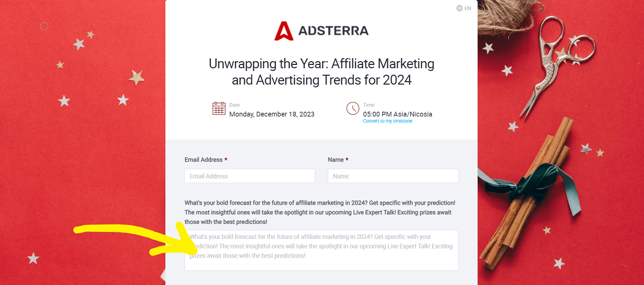Click the Email Address field label
644x285 pixels.
pyautogui.click(x=203, y=160)
